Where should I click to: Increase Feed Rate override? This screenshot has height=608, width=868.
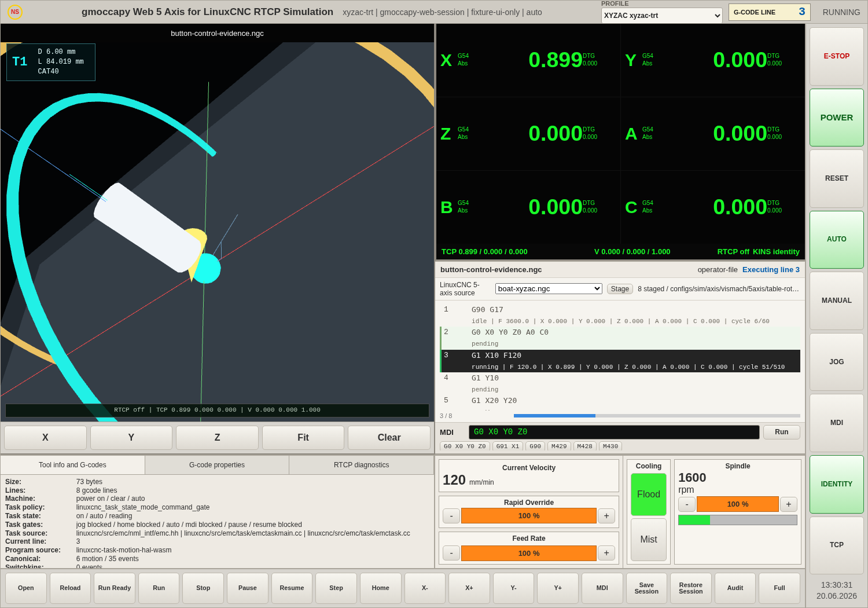point(606,553)
